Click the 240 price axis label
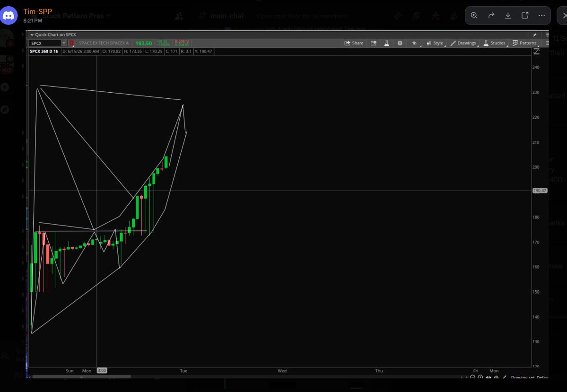The height and width of the screenshot is (392, 567). tap(535, 67)
